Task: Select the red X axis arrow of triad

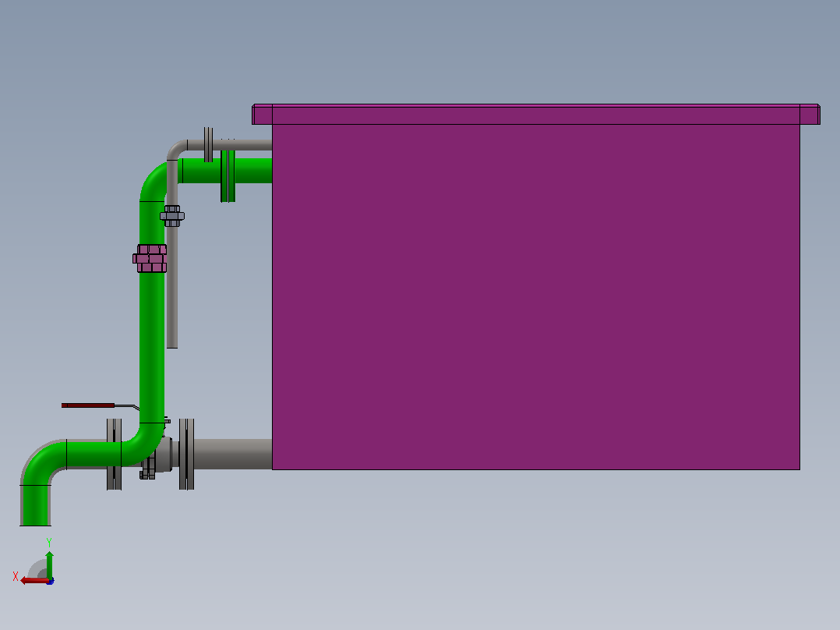Action: pos(34,581)
